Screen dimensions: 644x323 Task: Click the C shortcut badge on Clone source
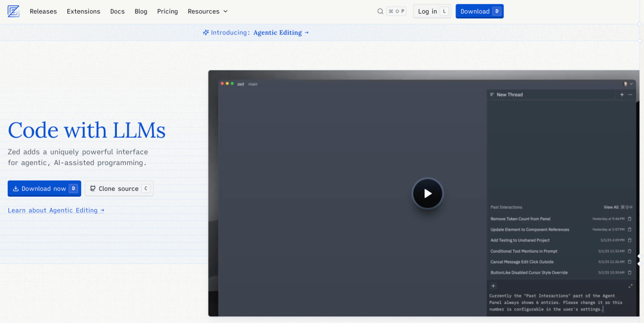point(146,189)
